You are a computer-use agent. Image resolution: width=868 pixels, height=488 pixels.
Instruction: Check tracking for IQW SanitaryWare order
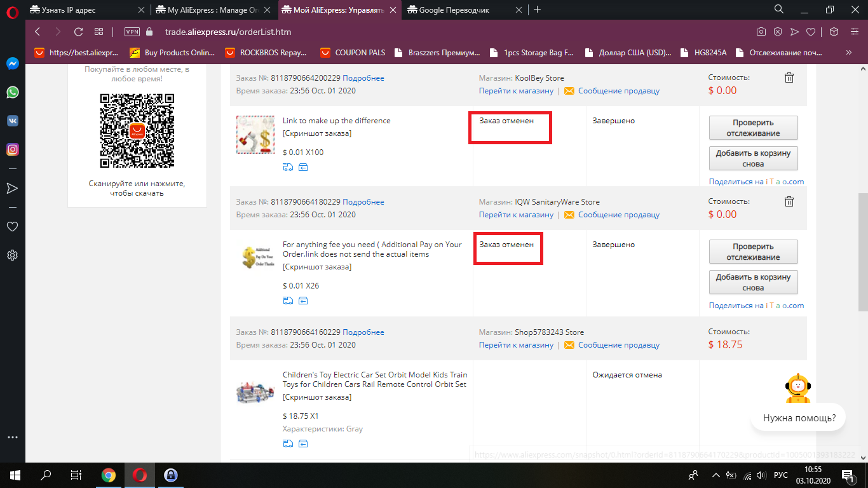[754, 252]
